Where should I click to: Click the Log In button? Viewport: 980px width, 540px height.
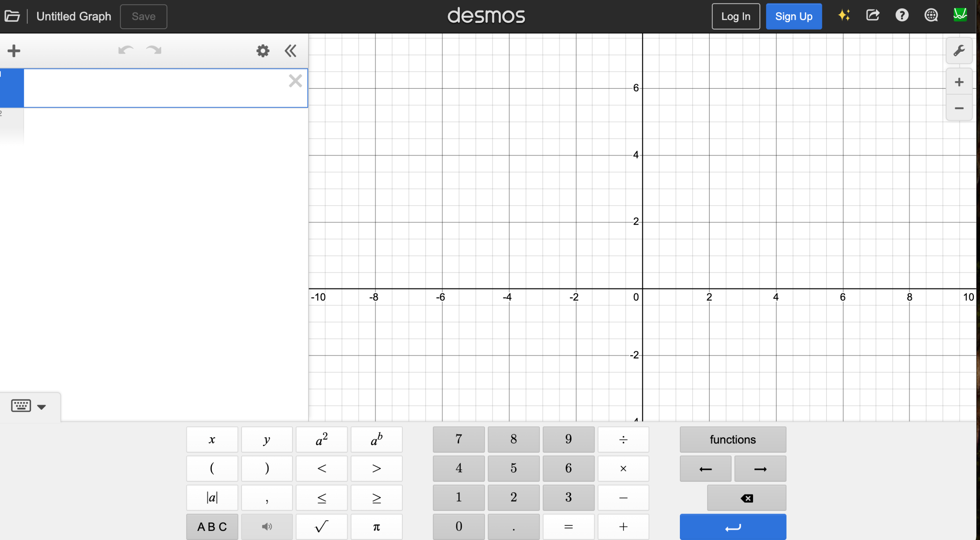[x=735, y=16]
